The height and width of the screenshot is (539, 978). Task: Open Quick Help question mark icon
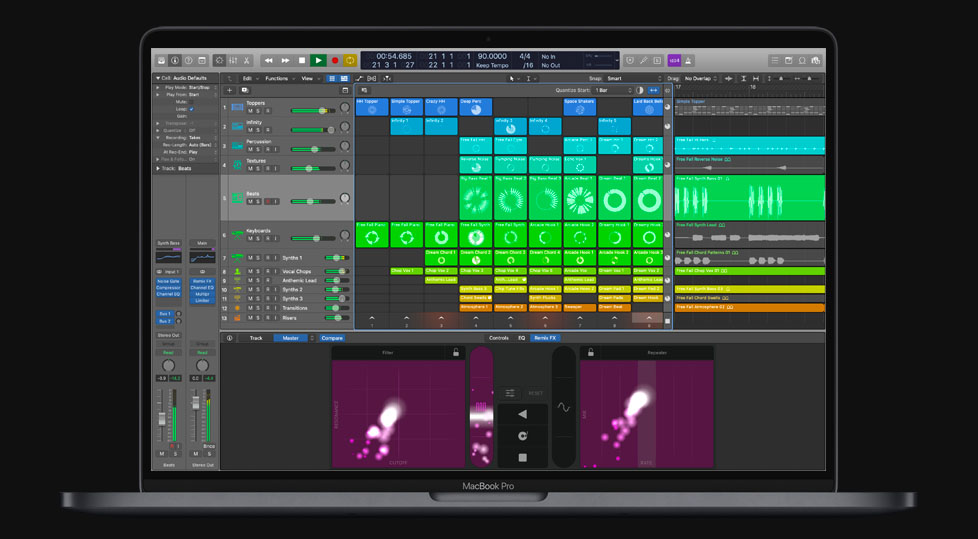click(x=188, y=61)
